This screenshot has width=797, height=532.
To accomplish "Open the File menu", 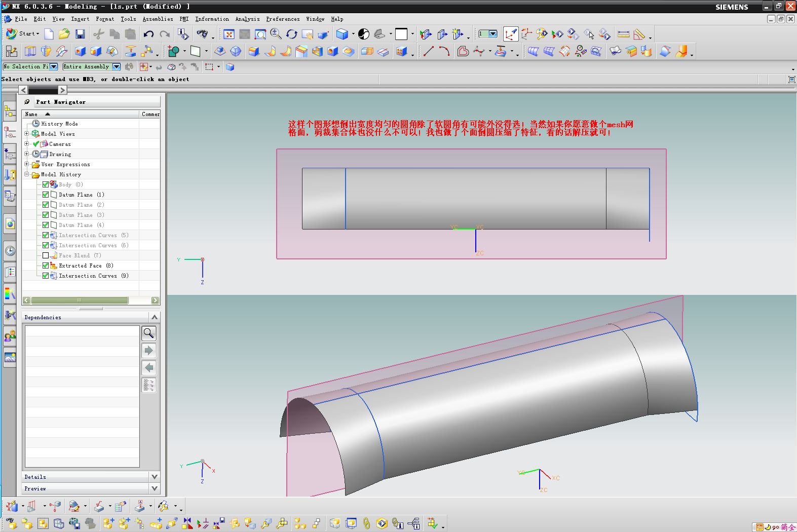I will click(21, 19).
